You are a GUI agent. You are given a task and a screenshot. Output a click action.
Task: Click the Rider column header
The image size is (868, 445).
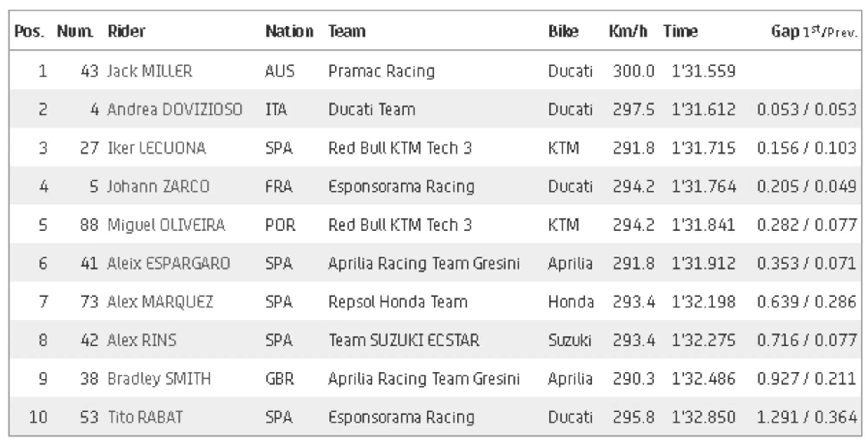click(x=126, y=31)
